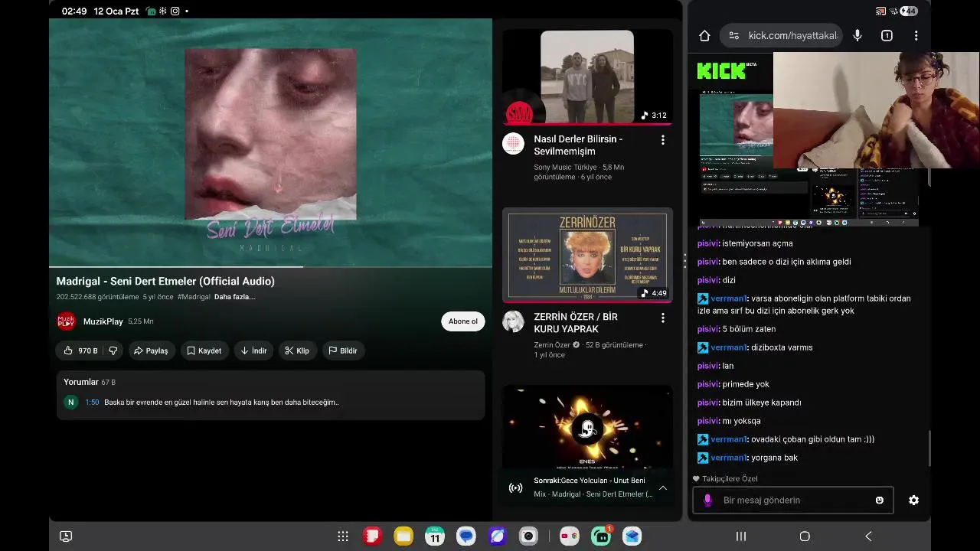Report video with Bildir button

[343, 350]
